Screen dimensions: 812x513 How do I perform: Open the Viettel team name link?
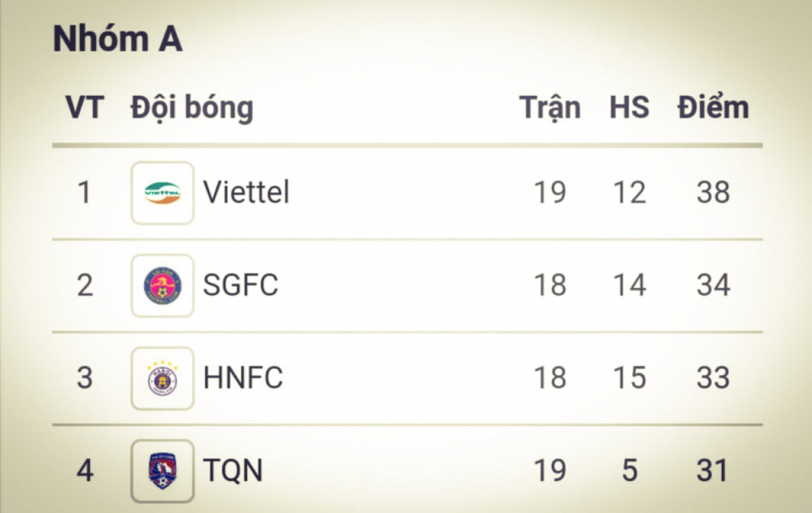(x=246, y=192)
